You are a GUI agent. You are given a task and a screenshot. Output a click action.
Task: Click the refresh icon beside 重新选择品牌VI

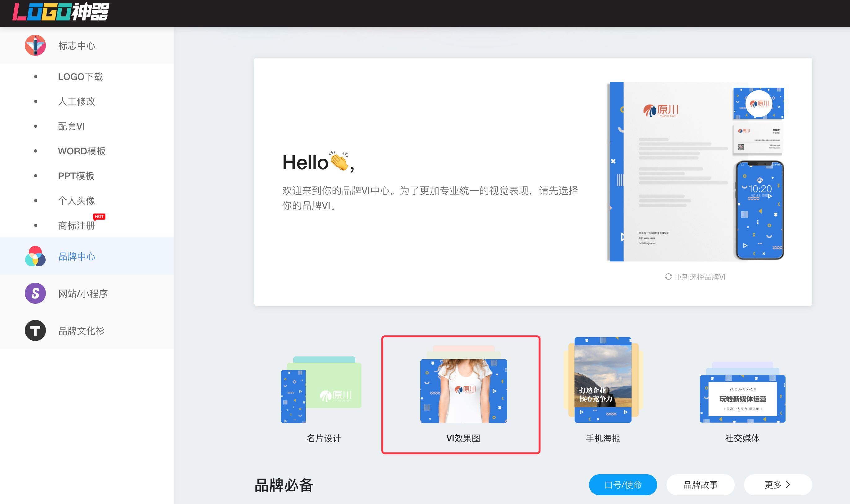tap(668, 277)
